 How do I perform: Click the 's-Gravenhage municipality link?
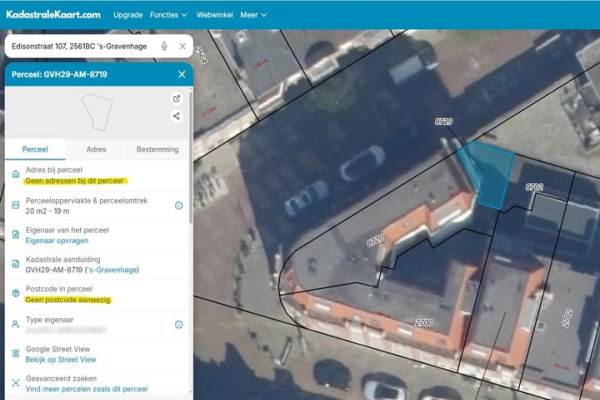pos(110,270)
